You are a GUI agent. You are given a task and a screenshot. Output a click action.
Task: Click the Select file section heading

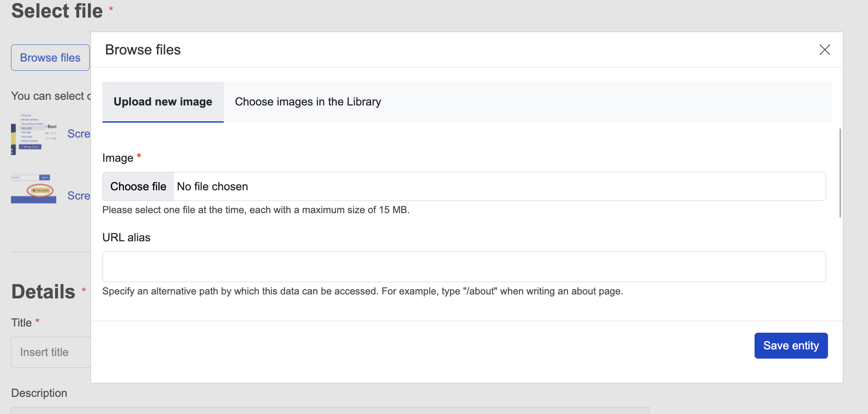pyautogui.click(x=57, y=11)
